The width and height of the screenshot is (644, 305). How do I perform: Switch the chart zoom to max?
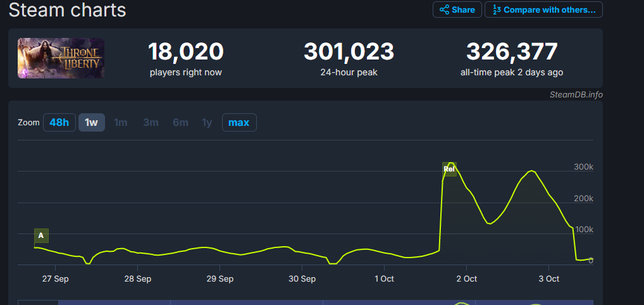(238, 122)
